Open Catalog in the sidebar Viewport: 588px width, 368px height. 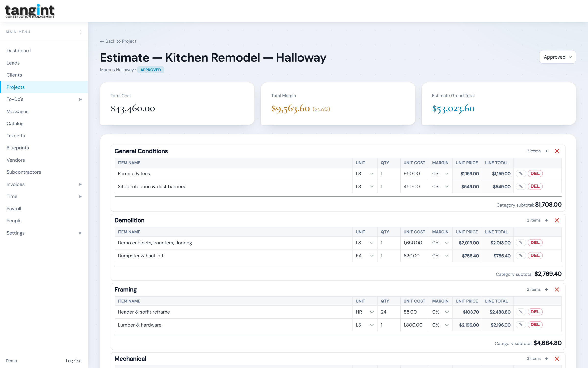click(44, 123)
